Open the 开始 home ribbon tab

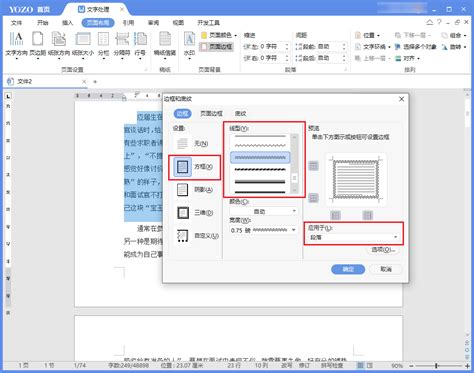(x=43, y=23)
